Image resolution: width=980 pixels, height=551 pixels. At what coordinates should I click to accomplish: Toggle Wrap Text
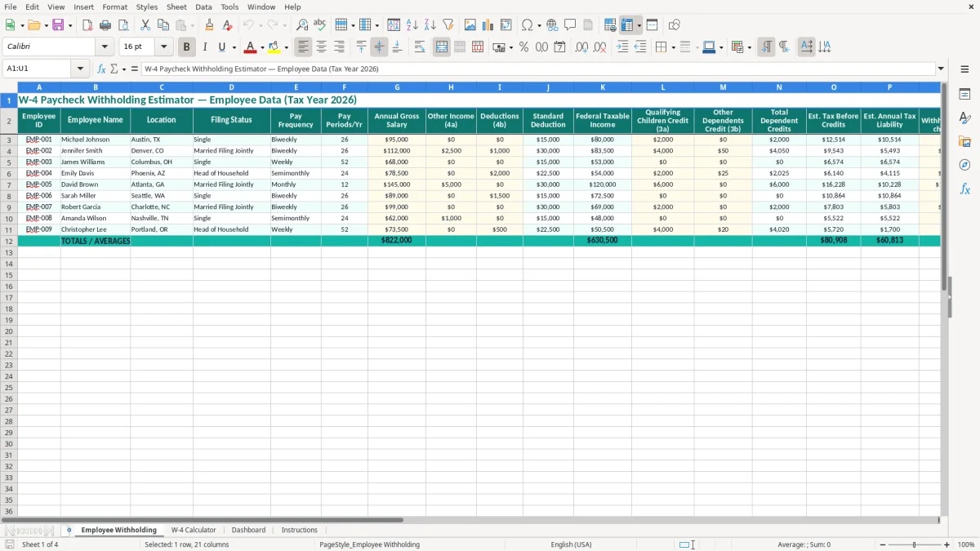420,47
